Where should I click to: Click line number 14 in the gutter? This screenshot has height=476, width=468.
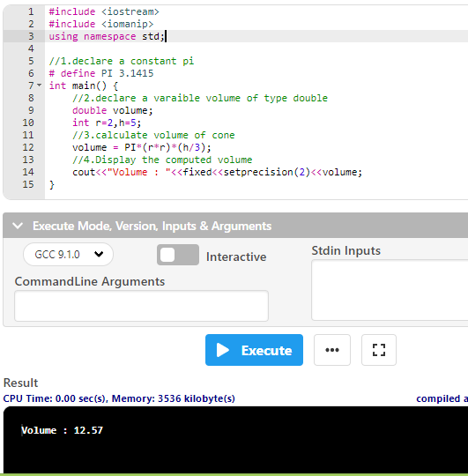[28, 172]
